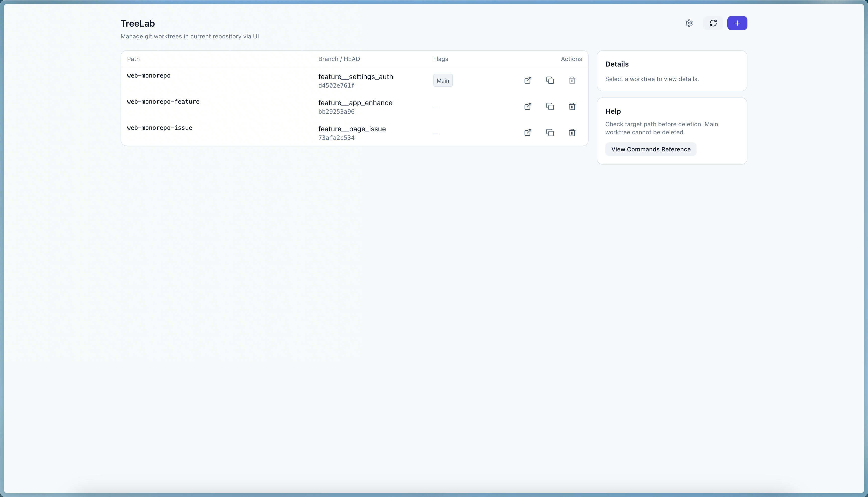Viewport: 868px width, 497px height.
Task: Select the web-monorepo-feature path row
Action: [x=163, y=102]
